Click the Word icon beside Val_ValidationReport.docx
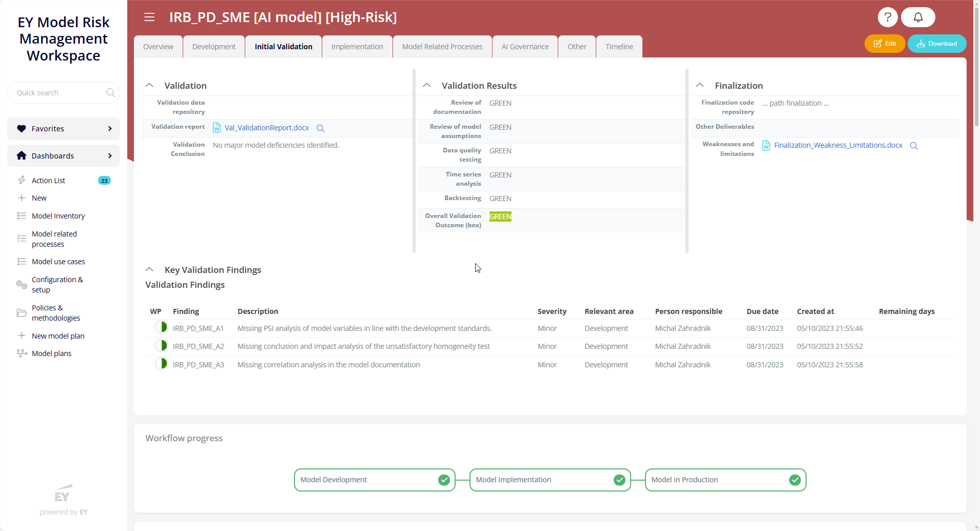 click(217, 128)
